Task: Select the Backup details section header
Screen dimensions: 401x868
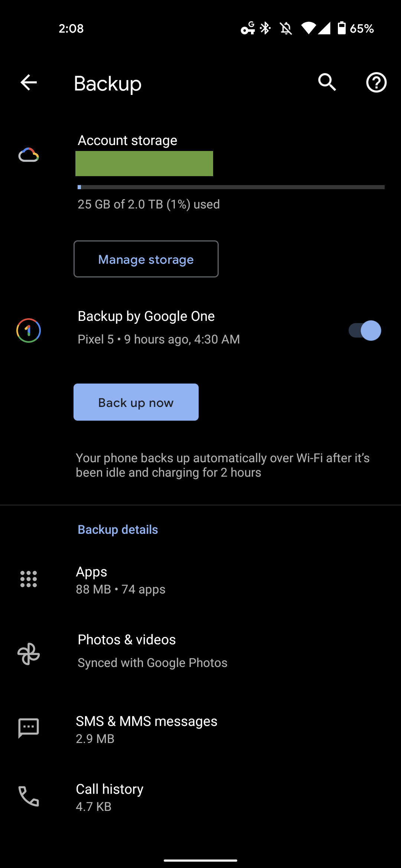Action: click(117, 530)
